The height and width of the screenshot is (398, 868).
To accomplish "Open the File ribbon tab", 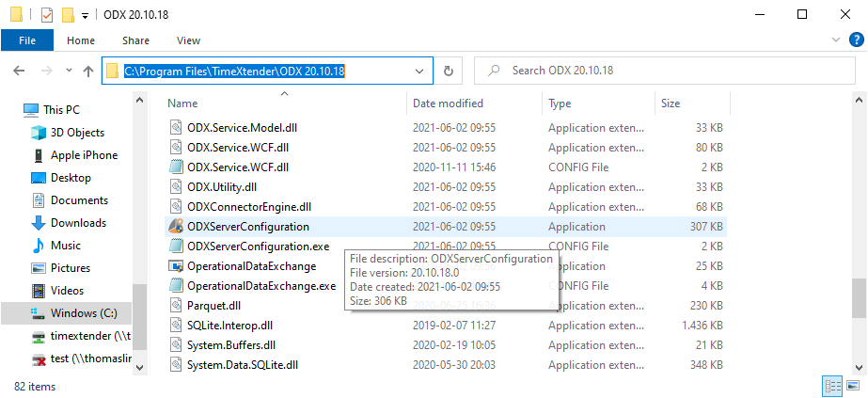I will click(27, 40).
